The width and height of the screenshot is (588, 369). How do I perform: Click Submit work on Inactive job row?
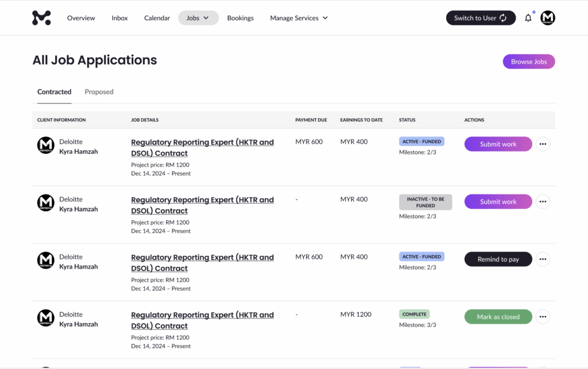(498, 202)
